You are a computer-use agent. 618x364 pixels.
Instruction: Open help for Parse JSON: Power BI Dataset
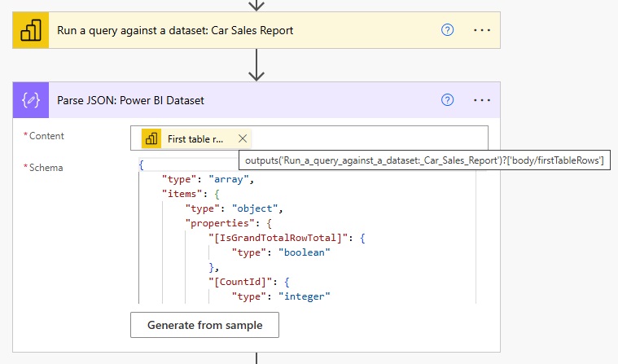click(447, 100)
